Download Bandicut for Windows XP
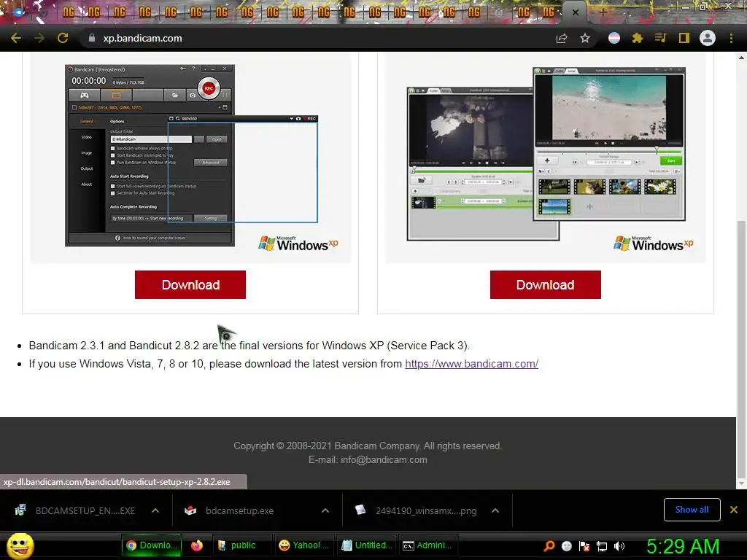The image size is (747, 560). pos(546,285)
